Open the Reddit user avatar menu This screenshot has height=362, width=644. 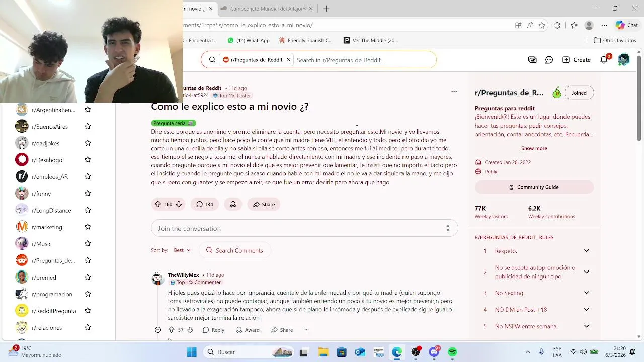click(x=623, y=60)
